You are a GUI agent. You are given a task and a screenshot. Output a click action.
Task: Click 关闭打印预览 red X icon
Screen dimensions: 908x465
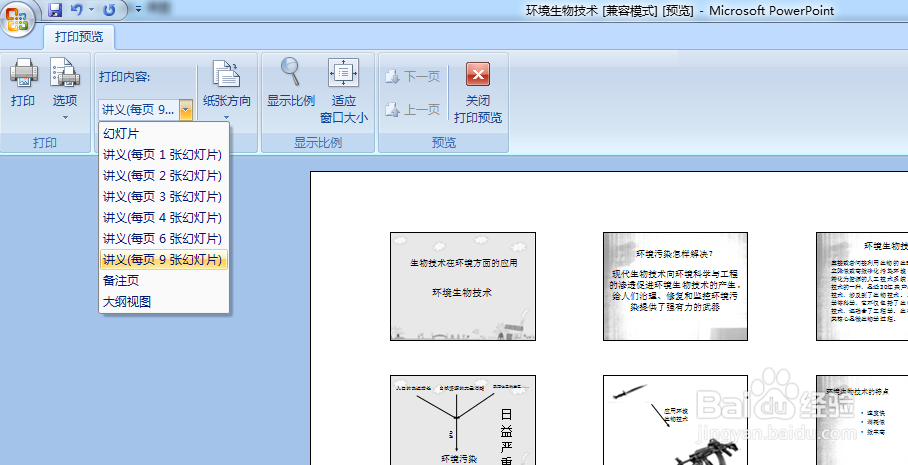478,74
